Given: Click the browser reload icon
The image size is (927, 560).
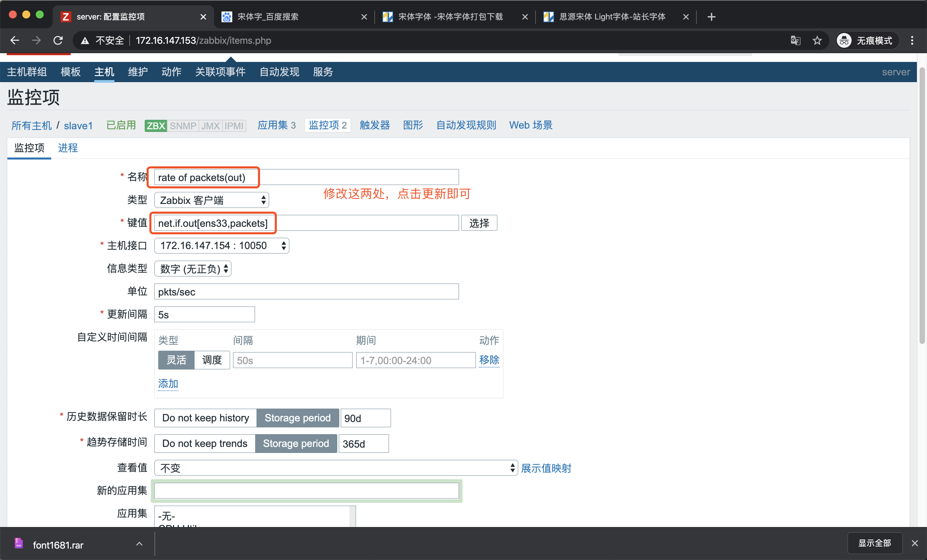Looking at the screenshot, I should point(58,40).
